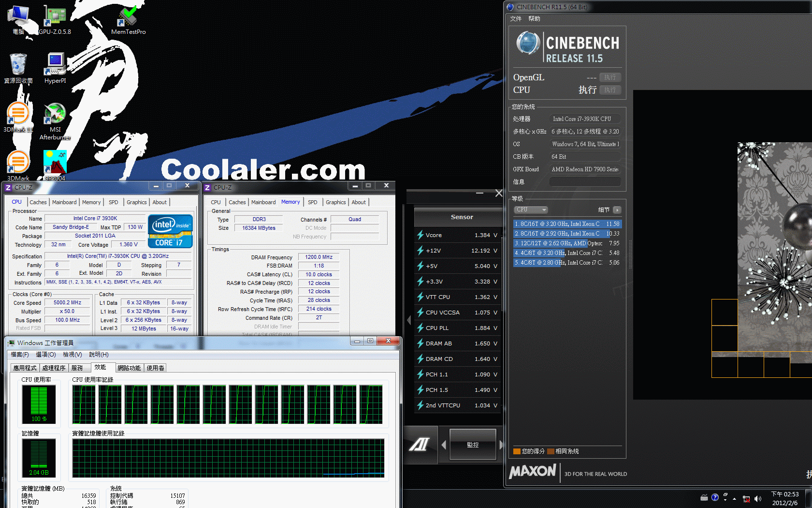Open Graphics tab in right CPU-Z window

[x=336, y=202]
